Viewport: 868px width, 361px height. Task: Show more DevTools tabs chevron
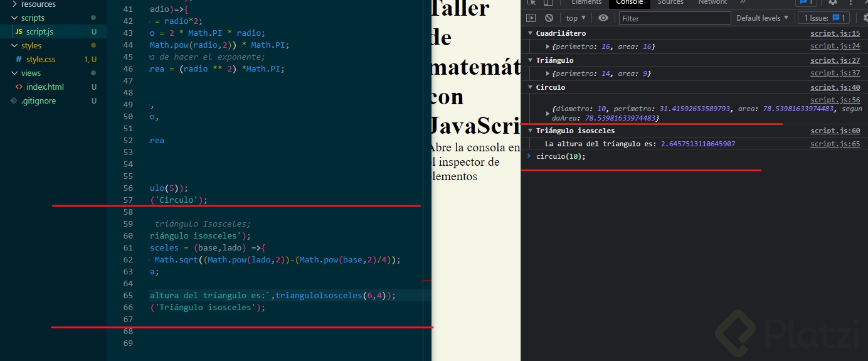(x=743, y=3)
